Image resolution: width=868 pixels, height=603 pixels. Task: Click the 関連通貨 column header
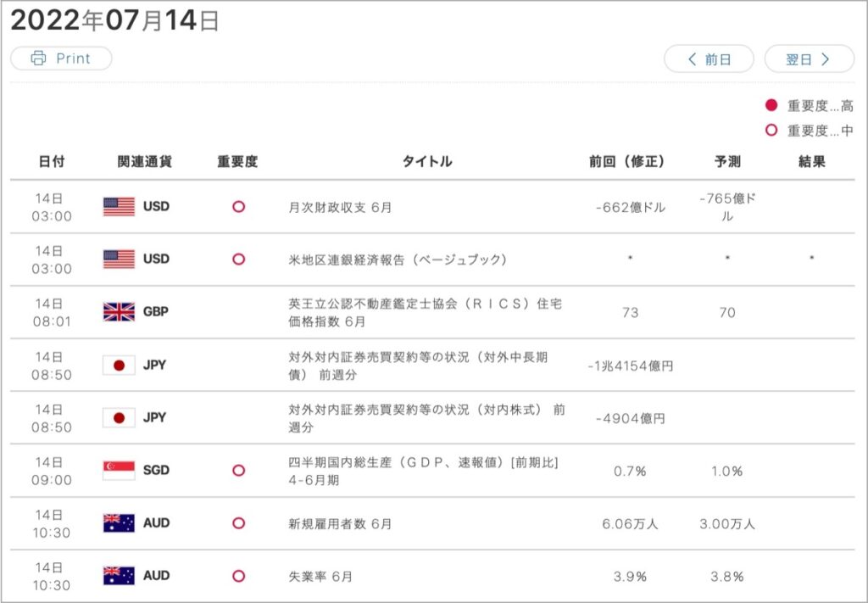(x=144, y=161)
